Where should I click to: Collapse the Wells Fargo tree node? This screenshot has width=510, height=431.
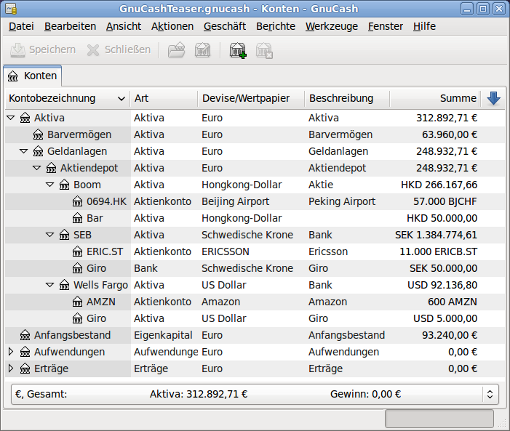coord(50,285)
